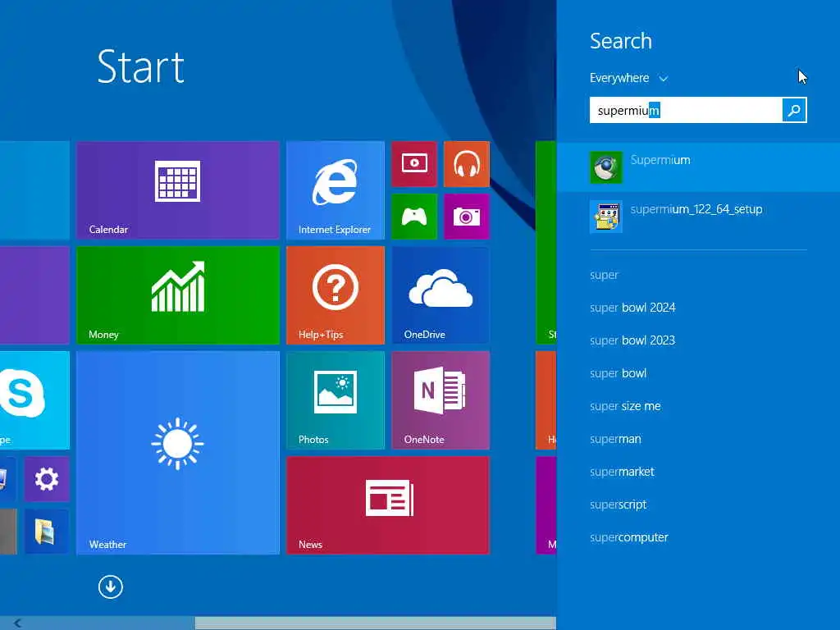Choose 'super bowl 2024' suggestion

click(632, 308)
